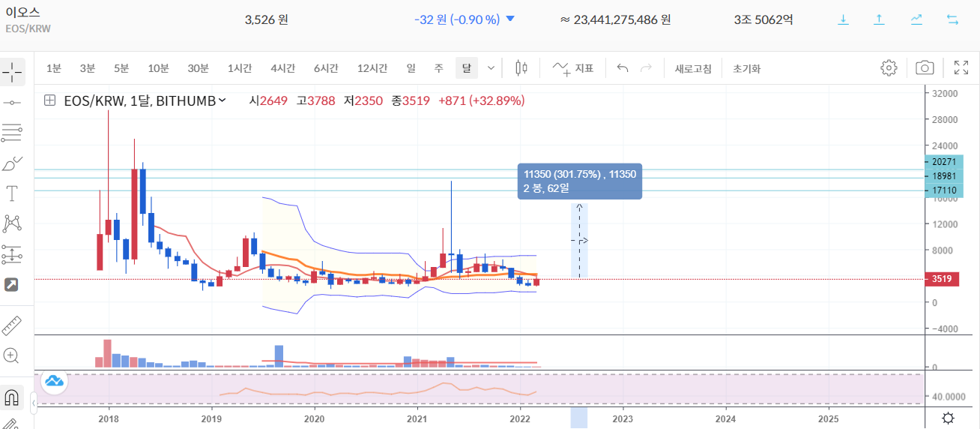Take a chart snapshot with camera
This screenshot has width=980, height=429.
(x=925, y=68)
